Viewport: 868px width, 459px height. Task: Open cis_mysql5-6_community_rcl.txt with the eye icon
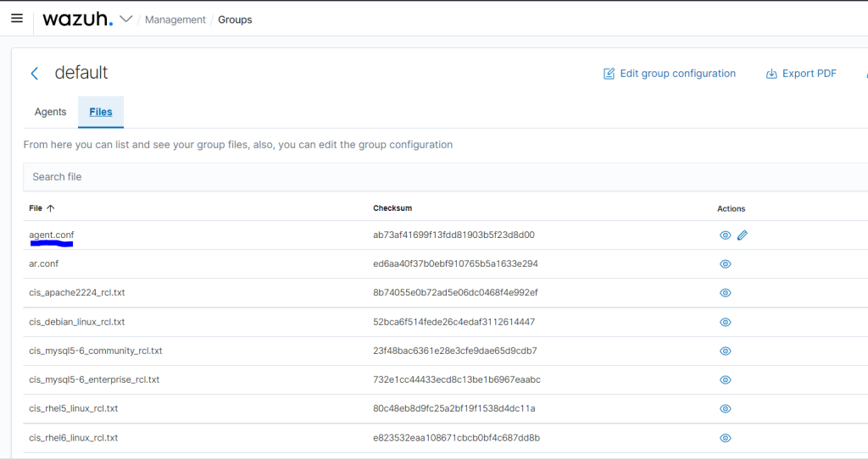(x=726, y=351)
